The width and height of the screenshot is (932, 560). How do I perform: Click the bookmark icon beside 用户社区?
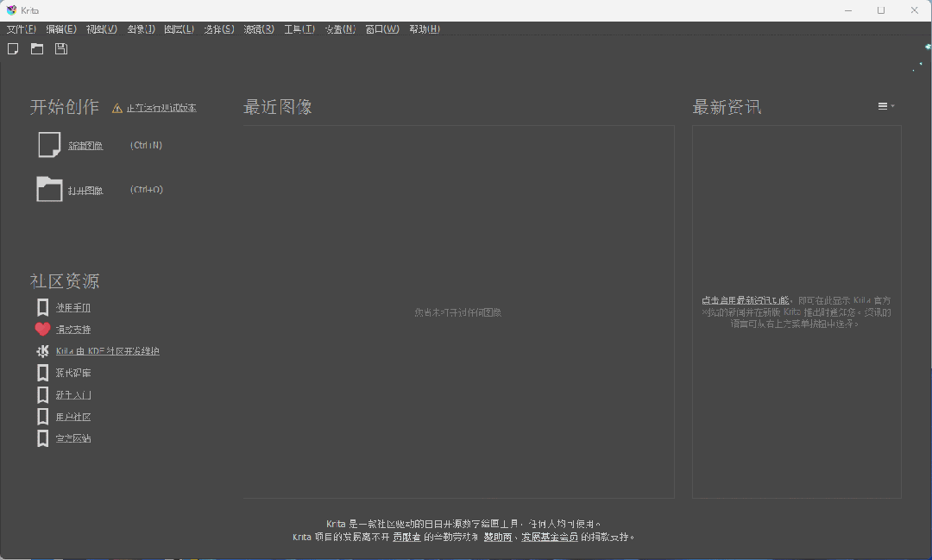click(43, 417)
